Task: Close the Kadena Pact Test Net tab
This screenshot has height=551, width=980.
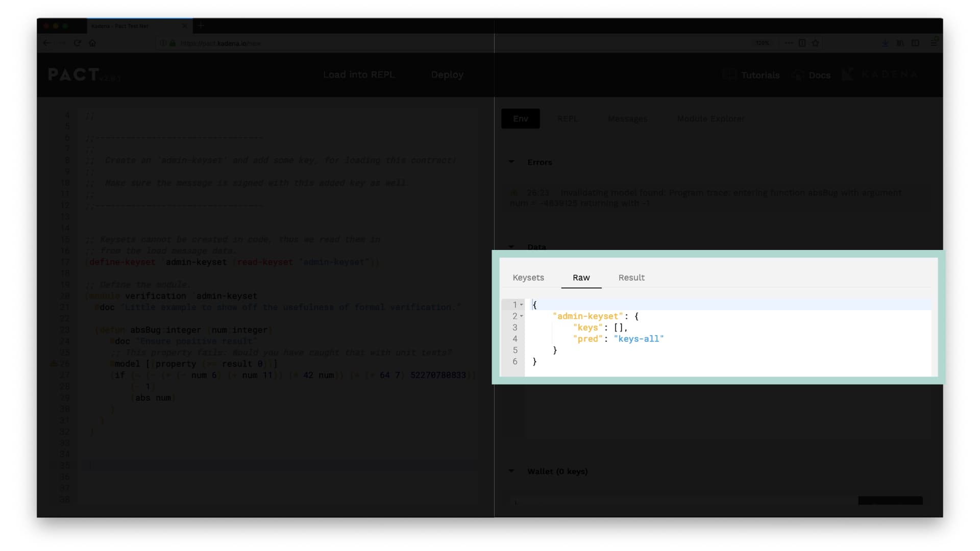Action: pos(184,26)
